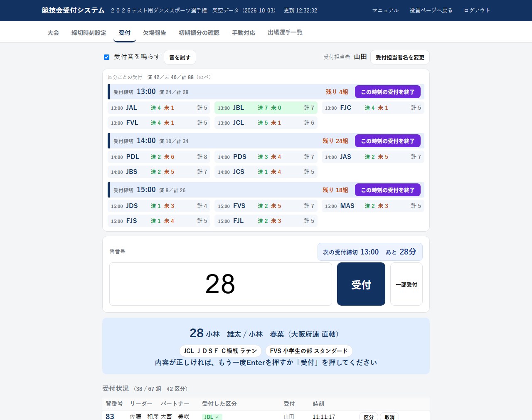Go to 初期振分の確認 tab
Screen dimensions: 532x420
coord(199,32)
